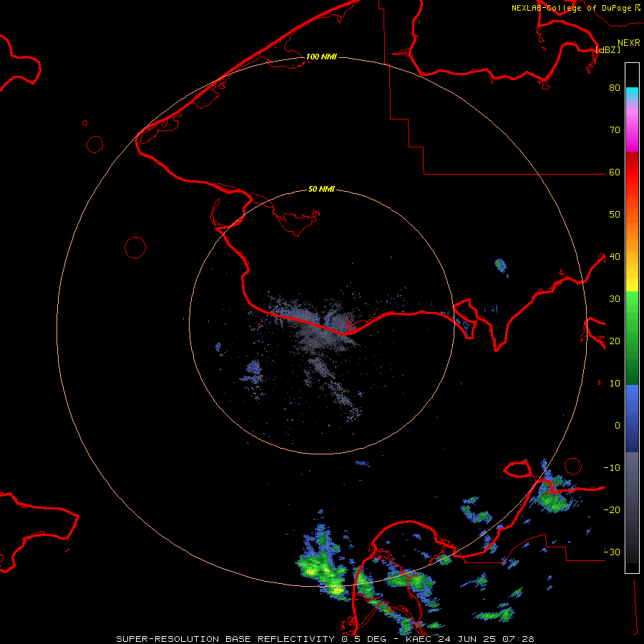This screenshot has height=644, width=644.
Task: Click the "NEXR" label above the scale
Action: [629, 43]
